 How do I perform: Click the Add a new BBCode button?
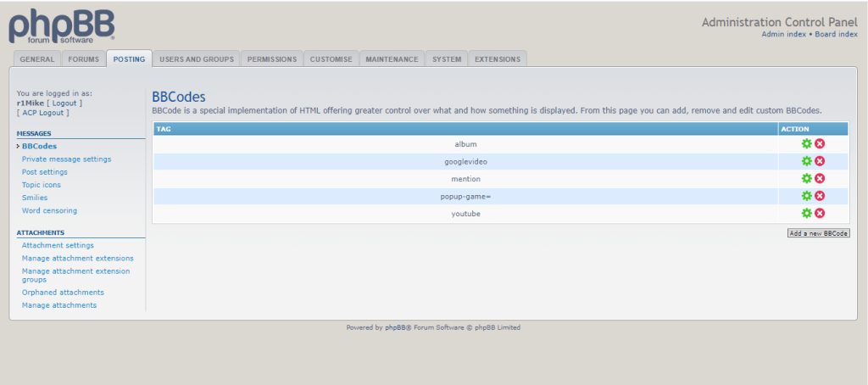[818, 233]
